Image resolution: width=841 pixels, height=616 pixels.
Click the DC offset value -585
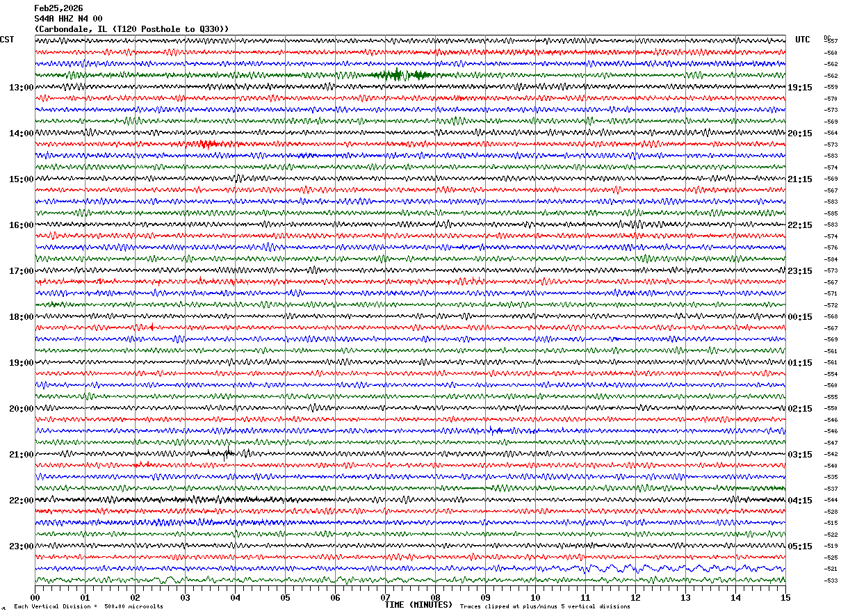point(831,213)
